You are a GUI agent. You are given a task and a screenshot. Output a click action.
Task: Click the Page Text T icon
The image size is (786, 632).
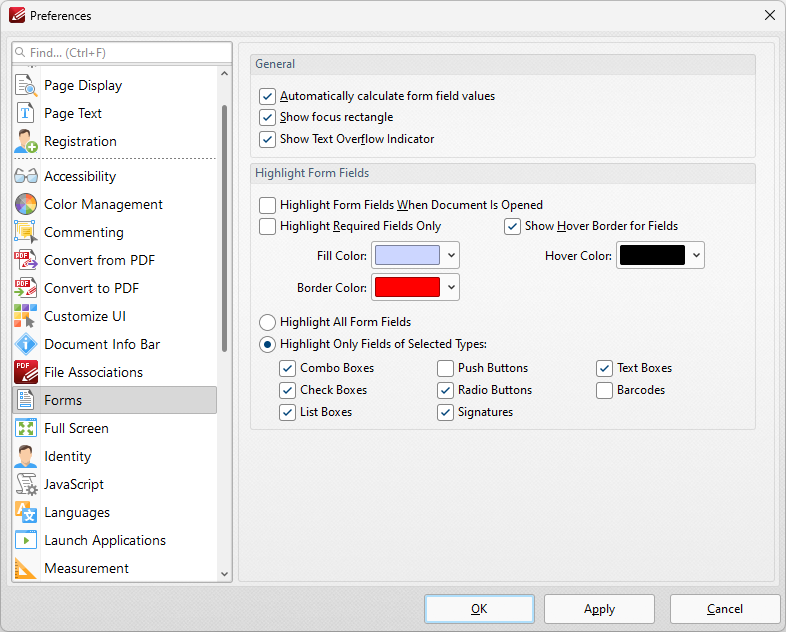[x=26, y=113]
